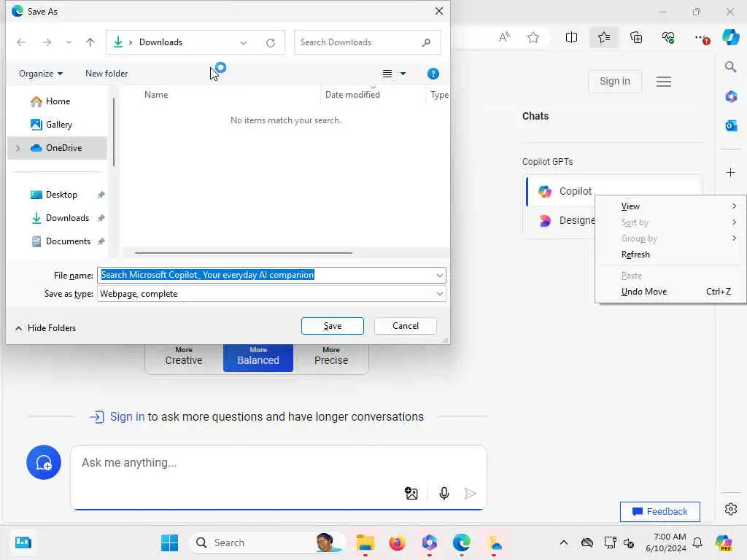Open recent locations chevron in Save As

click(x=69, y=42)
